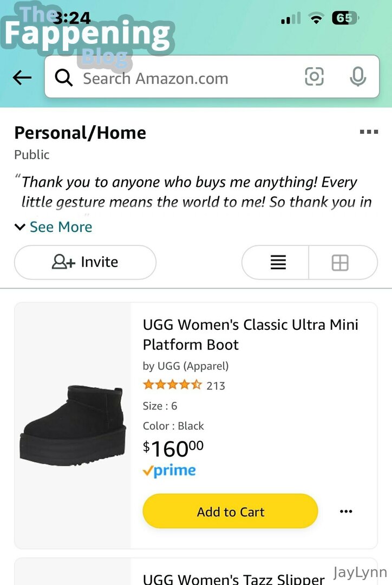Open camera lens visual search
This screenshot has height=585, width=392.
click(314, 77)
